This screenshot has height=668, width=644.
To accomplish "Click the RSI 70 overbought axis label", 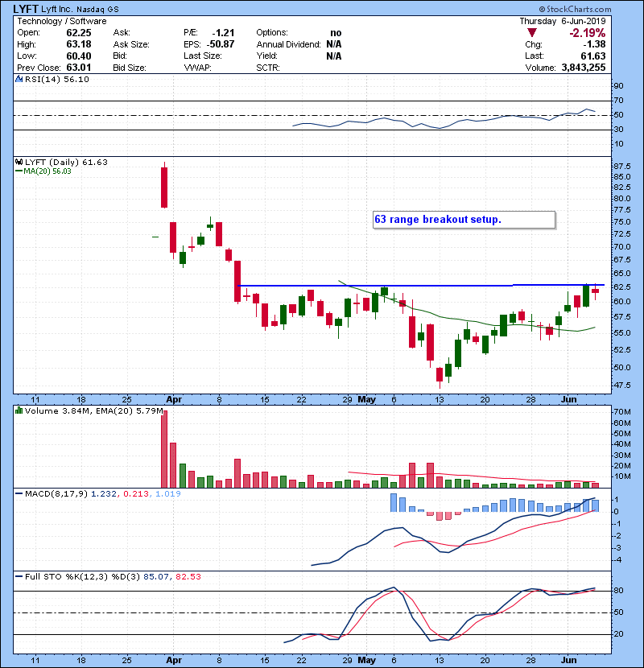I will coord(619,101).
